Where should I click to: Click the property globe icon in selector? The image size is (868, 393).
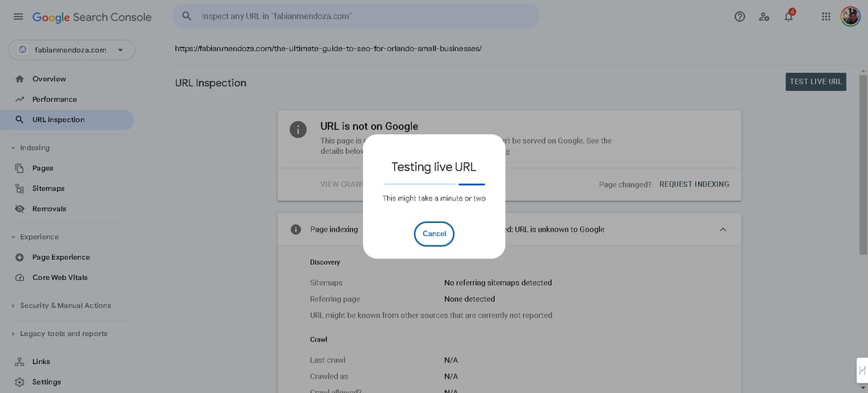[x=22, y=50]
